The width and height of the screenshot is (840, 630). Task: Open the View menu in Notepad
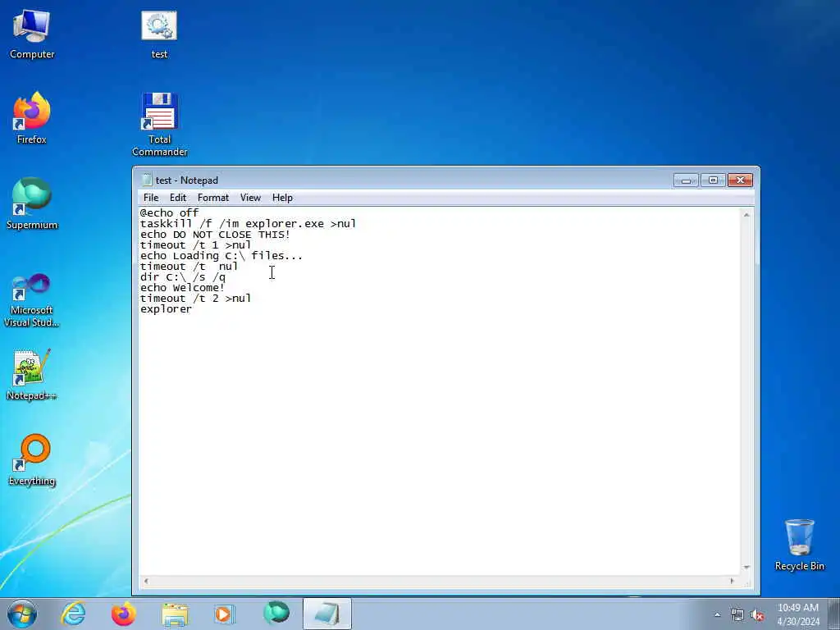[250, 198]
